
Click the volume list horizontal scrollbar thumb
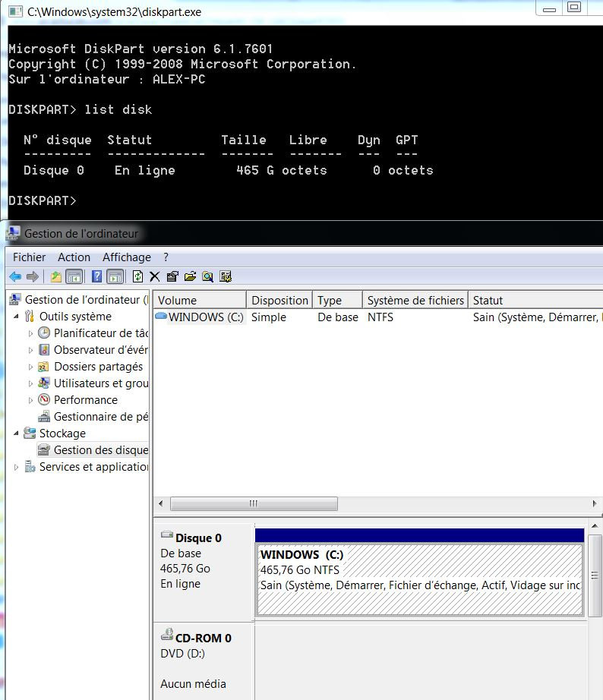tap(254, 504)
